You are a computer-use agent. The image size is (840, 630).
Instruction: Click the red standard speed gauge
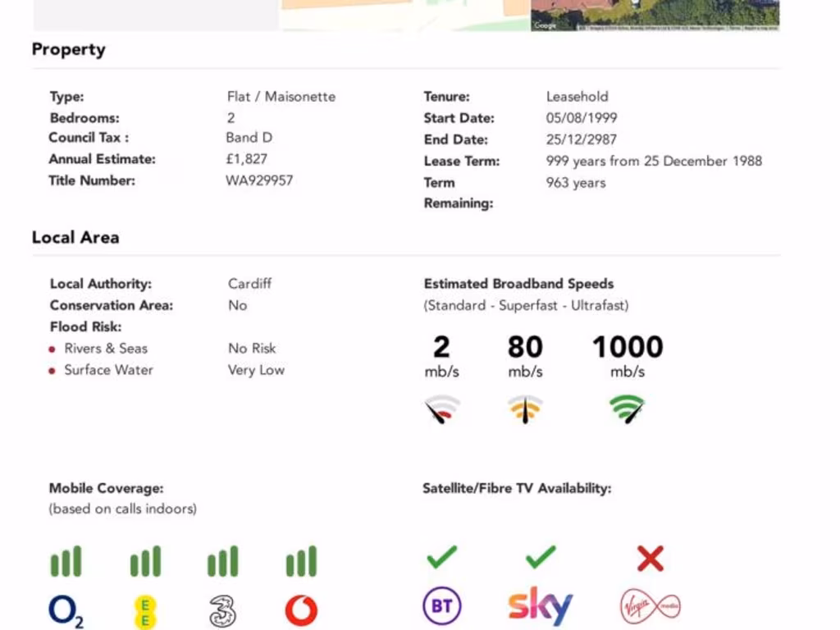[x=441, y=409]
